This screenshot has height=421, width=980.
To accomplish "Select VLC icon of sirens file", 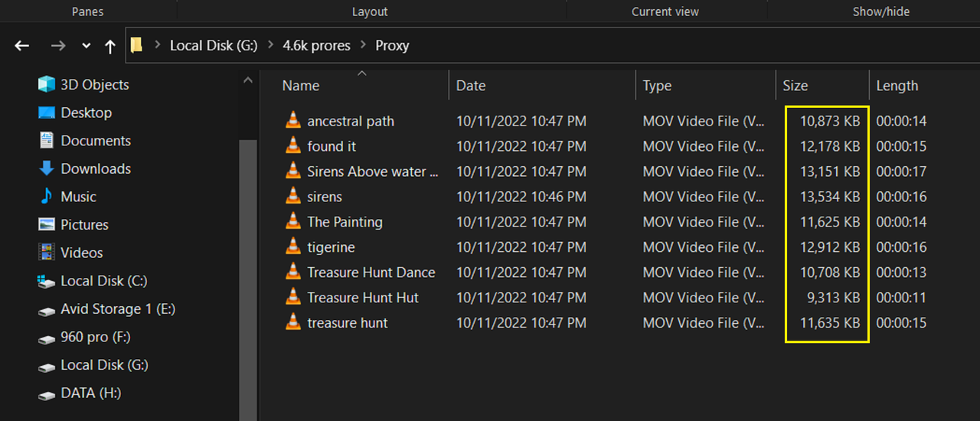I will (292, 196).
